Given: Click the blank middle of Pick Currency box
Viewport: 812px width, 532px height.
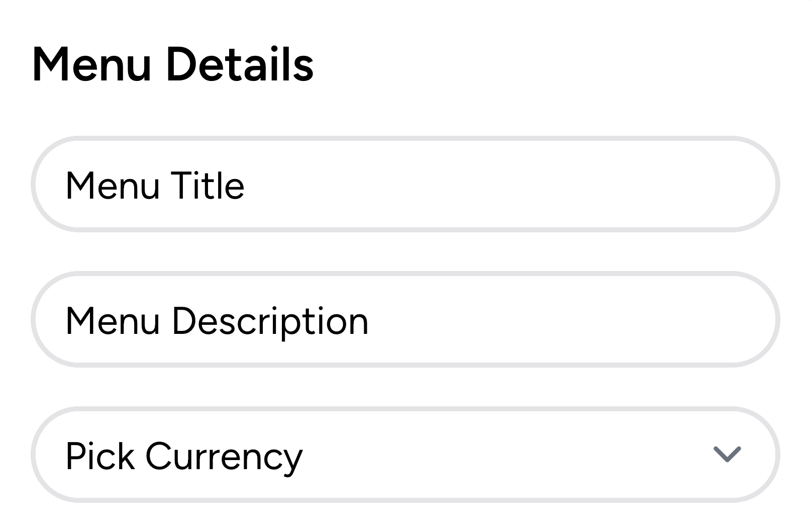Looking at the screenshot, I should tap(502, 455).
